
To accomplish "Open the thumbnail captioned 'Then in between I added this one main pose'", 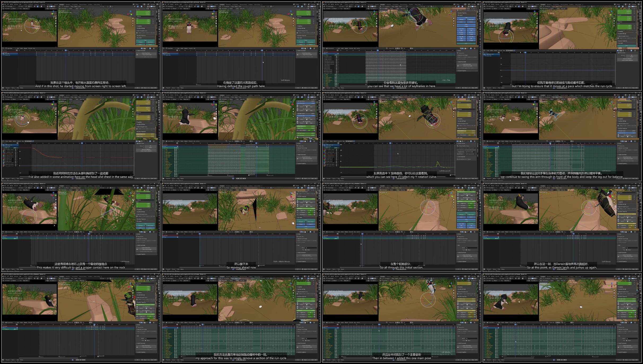I will point(402,318).
